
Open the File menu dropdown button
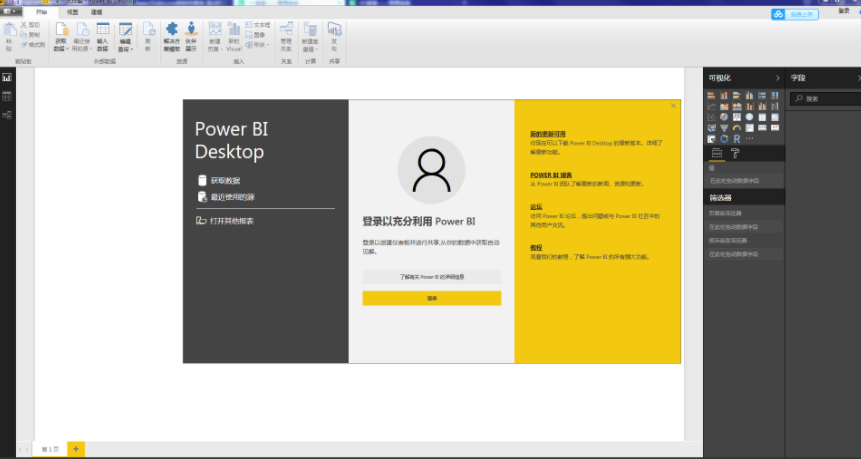point(11,12)
